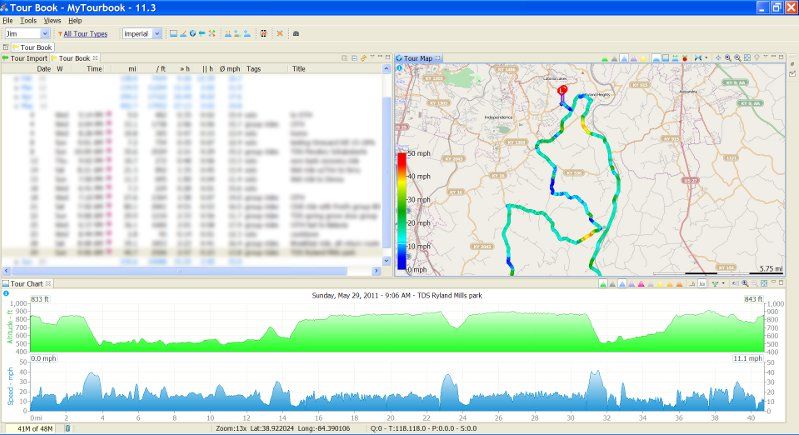Image resolution: width=799 pixels, height=435 pixels.
Task: Click the orange X toolbar icon
Action: coord(280,34)
